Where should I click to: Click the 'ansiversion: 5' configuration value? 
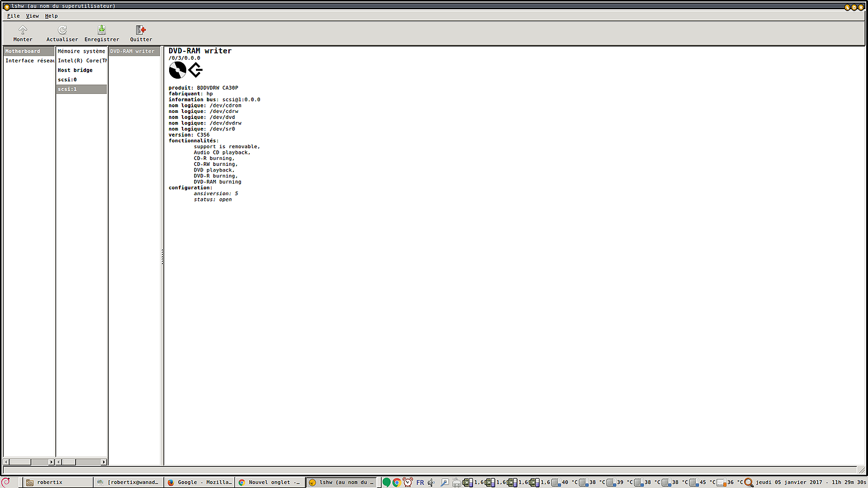(215, 193)
